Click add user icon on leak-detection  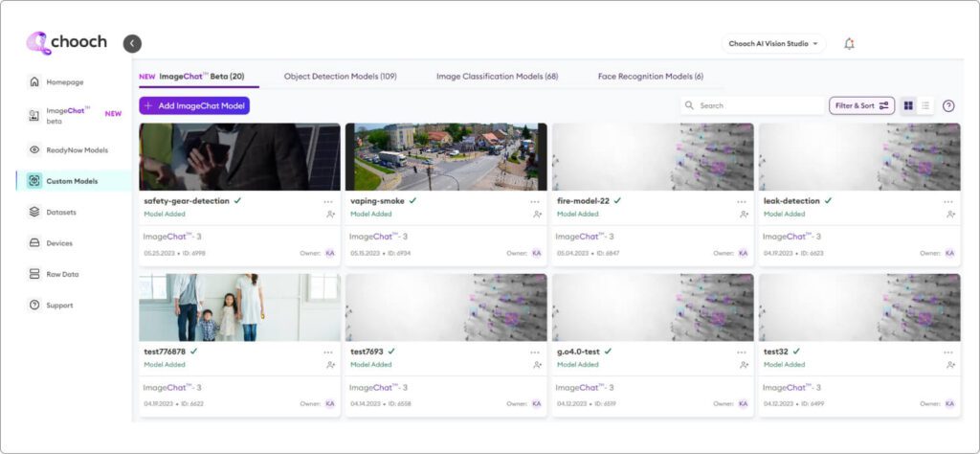point(950,215)
